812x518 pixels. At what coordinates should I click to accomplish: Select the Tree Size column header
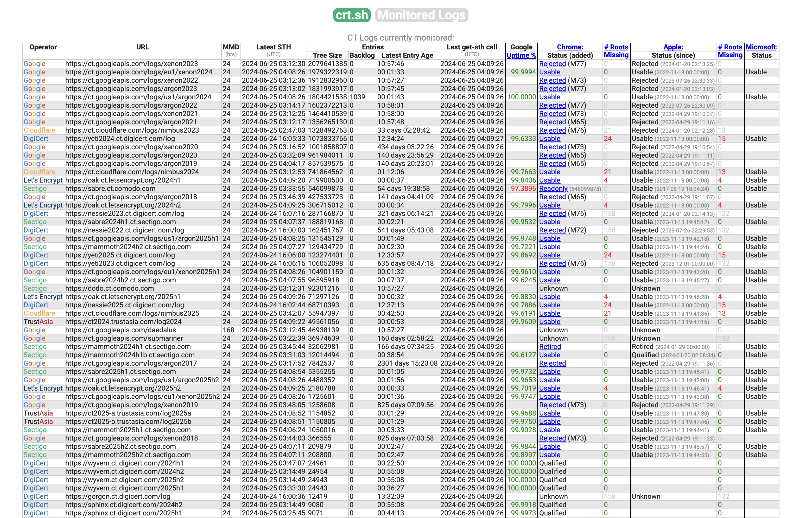click(327, 55)
